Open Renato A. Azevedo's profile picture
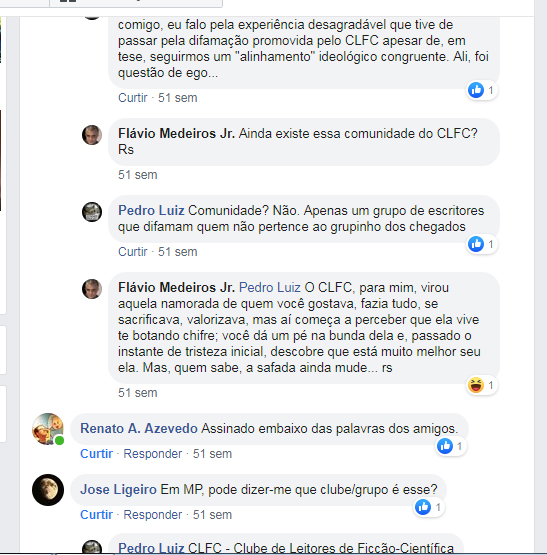 tap(48, 429)
